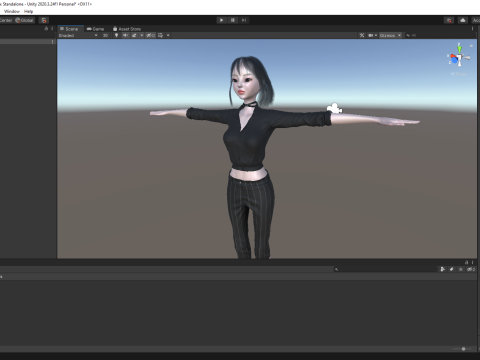Image resolution: width=480 pixels, height=360 pixels.
Task: Open the Window menu
Action: [x=12, y=11]
